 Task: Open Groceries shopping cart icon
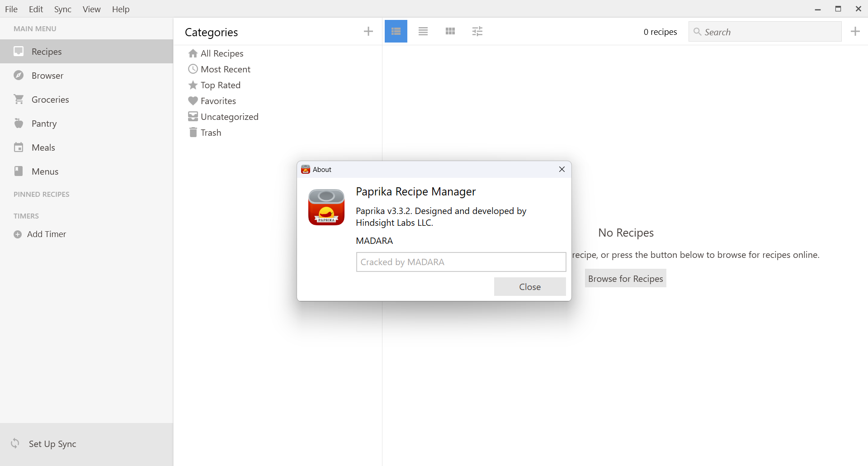19,99
